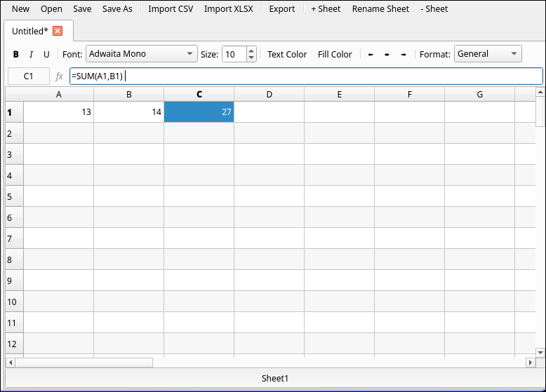The height and width of the screenshot is (392, 546).
Task: Open the Font dropdown Adwaita Mono
Action: pos(142,54)
